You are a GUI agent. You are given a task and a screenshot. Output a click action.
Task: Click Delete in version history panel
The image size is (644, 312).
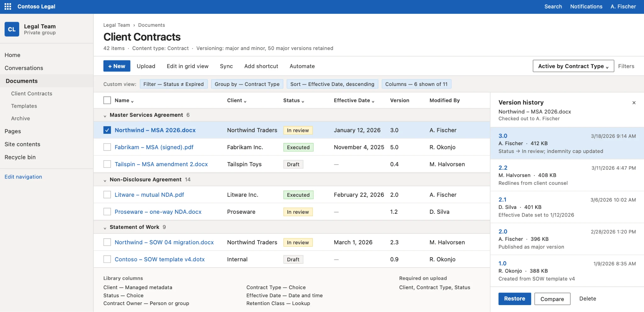tap(588, 299)
